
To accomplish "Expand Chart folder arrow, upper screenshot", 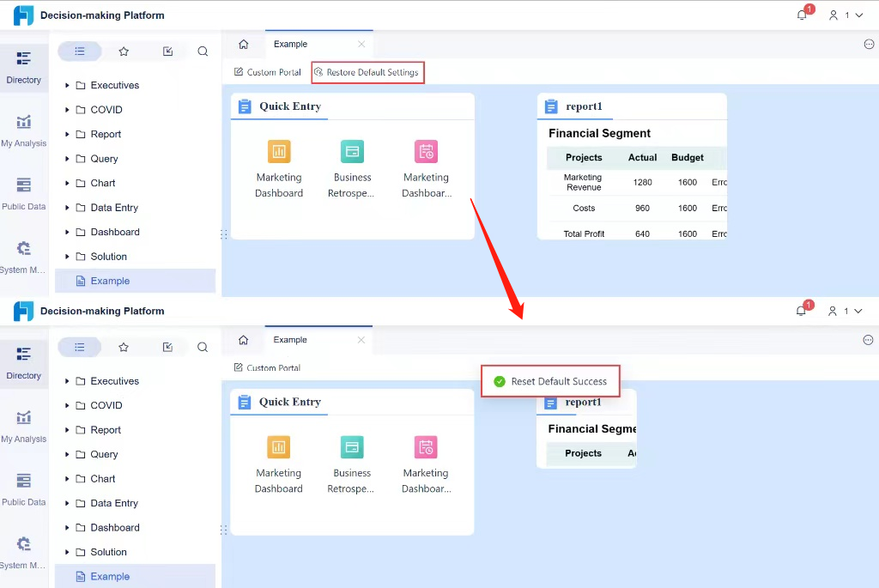I will [67, 184].
